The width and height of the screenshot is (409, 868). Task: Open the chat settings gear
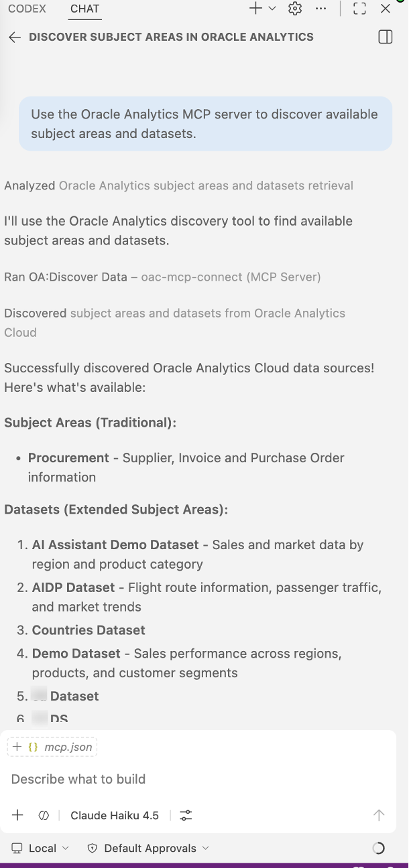pos(295,9)
